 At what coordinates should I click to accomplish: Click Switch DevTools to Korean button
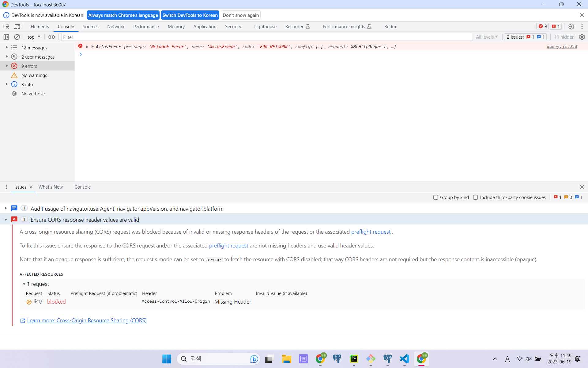[x=190, y=15]
